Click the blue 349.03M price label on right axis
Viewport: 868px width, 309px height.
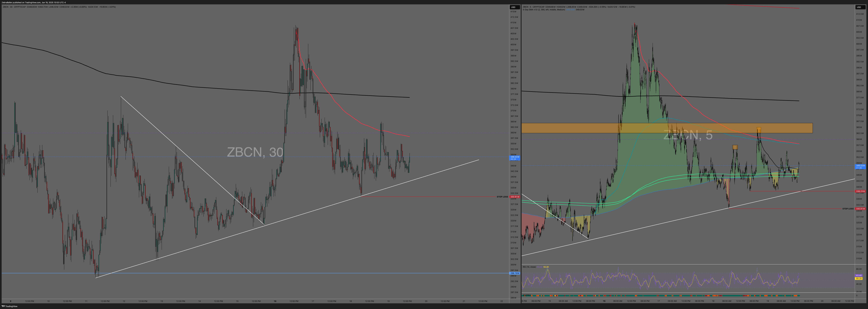point(860,166)
